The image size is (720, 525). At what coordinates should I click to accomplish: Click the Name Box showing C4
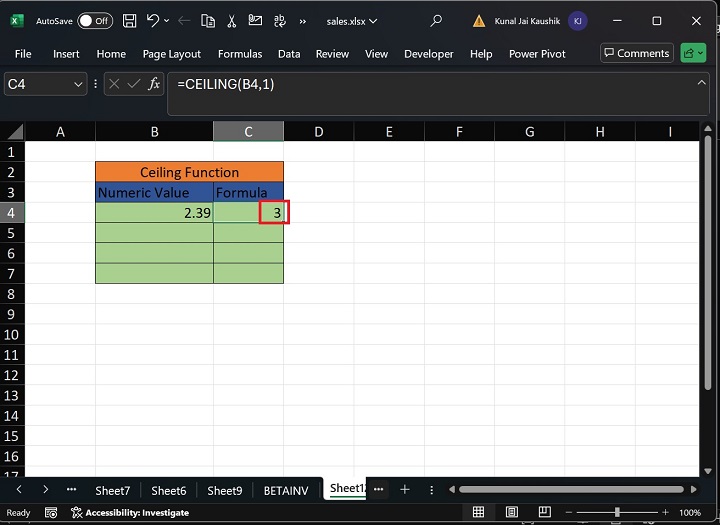tap(39, 85)
